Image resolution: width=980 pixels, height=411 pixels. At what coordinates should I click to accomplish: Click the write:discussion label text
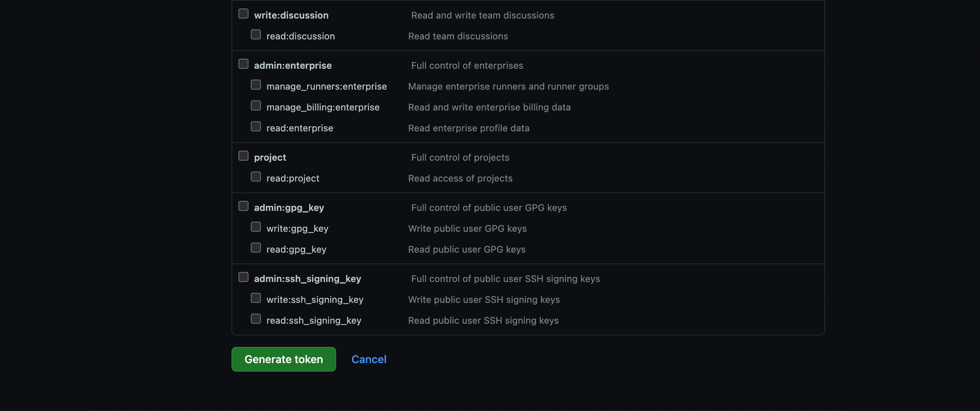point(291,15)
